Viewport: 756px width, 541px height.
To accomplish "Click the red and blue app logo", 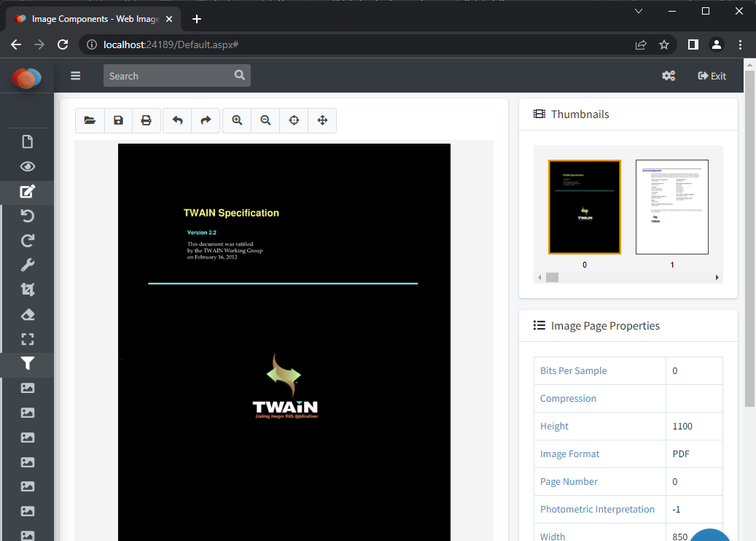I will [26, 77].
